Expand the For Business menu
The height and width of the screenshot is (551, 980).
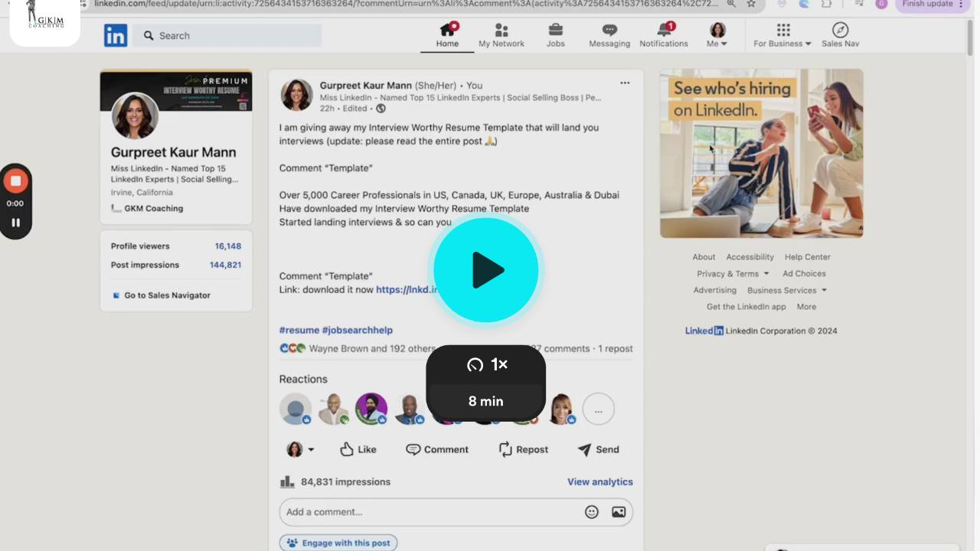(782, 35)
